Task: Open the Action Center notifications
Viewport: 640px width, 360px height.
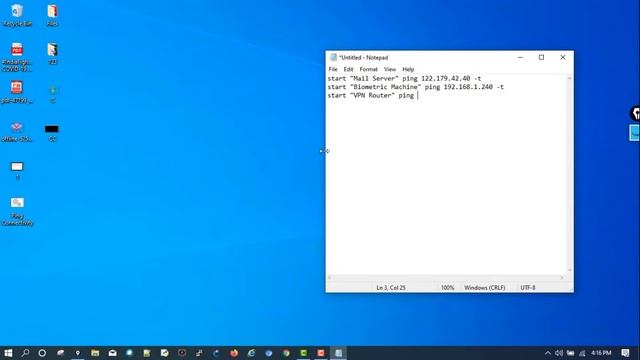Action: coord(625,353)
